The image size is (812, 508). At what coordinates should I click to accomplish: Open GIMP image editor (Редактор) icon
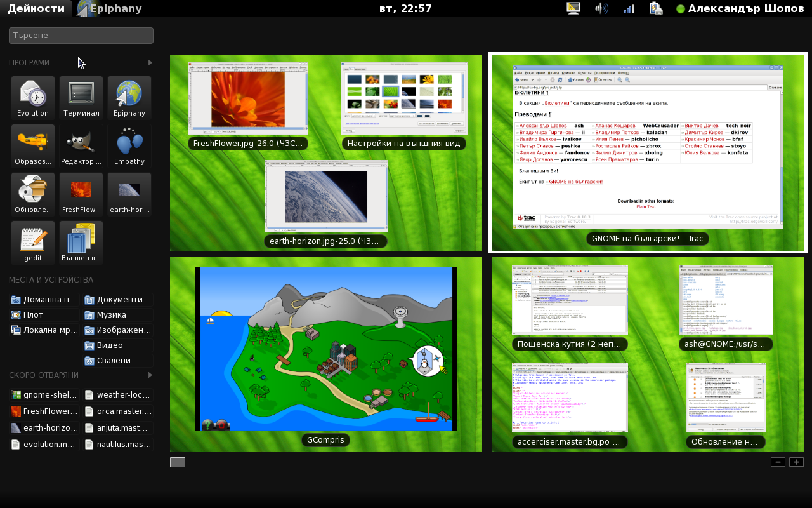pos(81,146)
